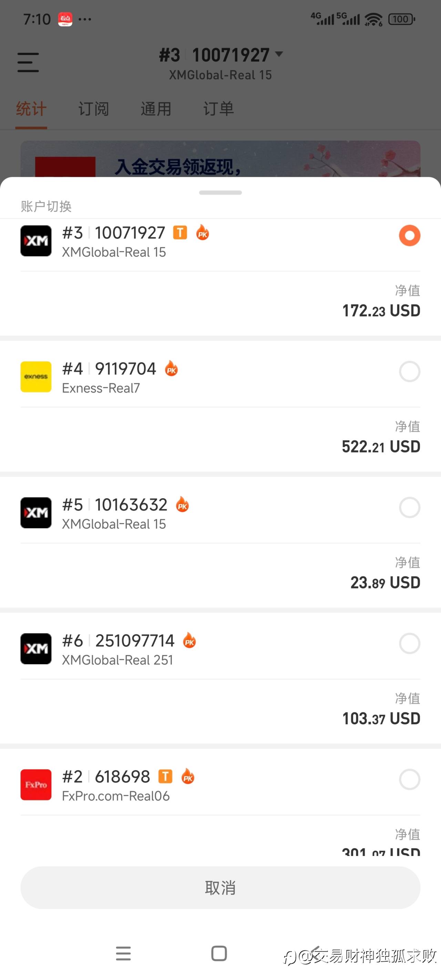Select account #5 10163632 radio button
Image resolution: width=441 pixels, height=980 pixels.
(x=409, y=507)
